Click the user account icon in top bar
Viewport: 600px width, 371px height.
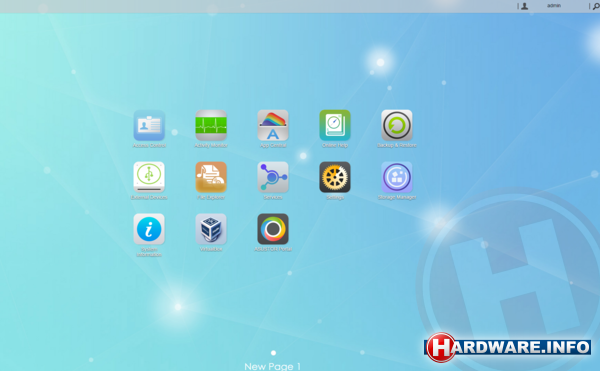(525, 6)
